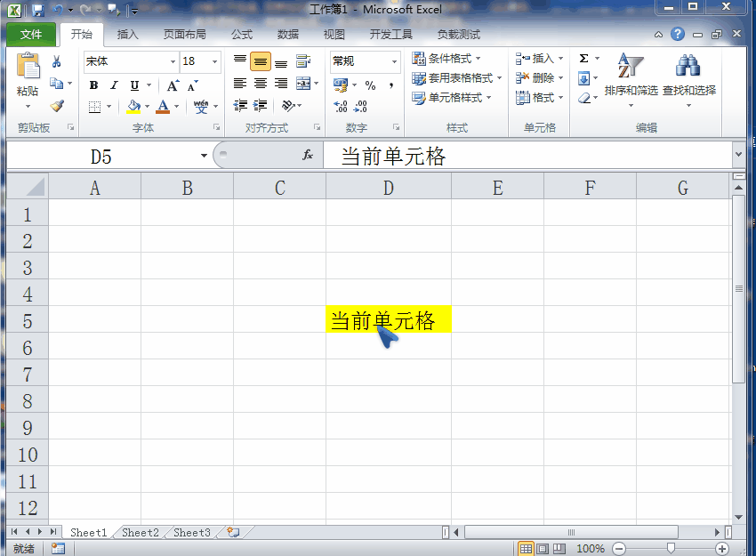The image size is (756, 556).
Task: Click the fx insert function icon
Action: click(308, 156)
